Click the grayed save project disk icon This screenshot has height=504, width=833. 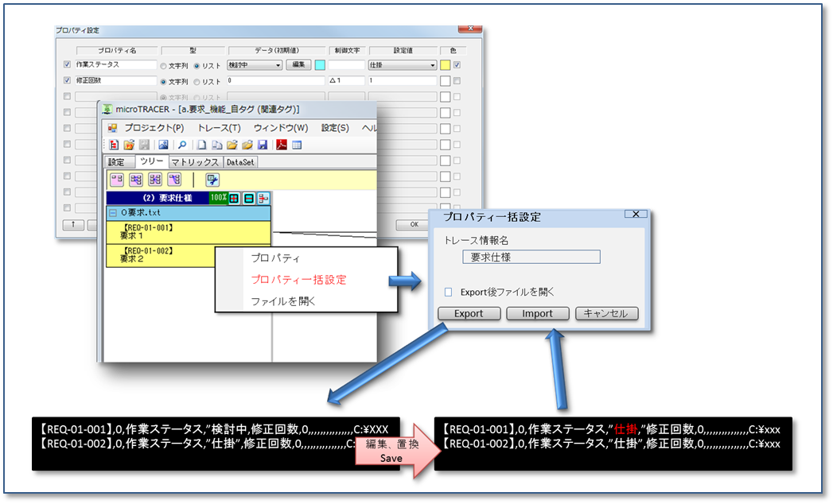point(144,145)
